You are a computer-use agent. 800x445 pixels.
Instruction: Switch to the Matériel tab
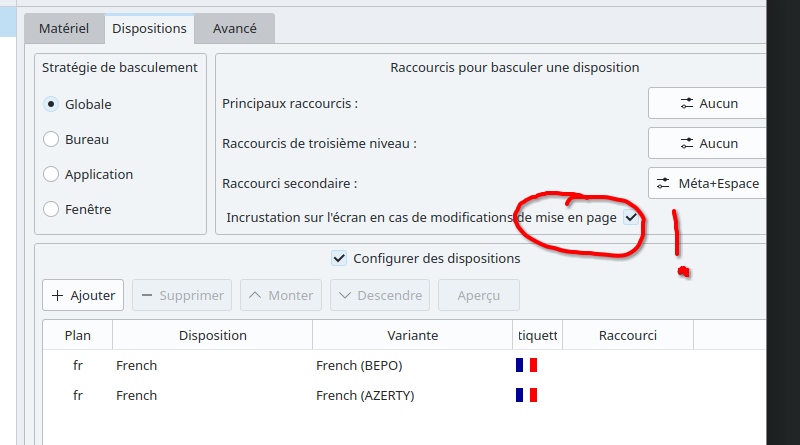point(64,29)
